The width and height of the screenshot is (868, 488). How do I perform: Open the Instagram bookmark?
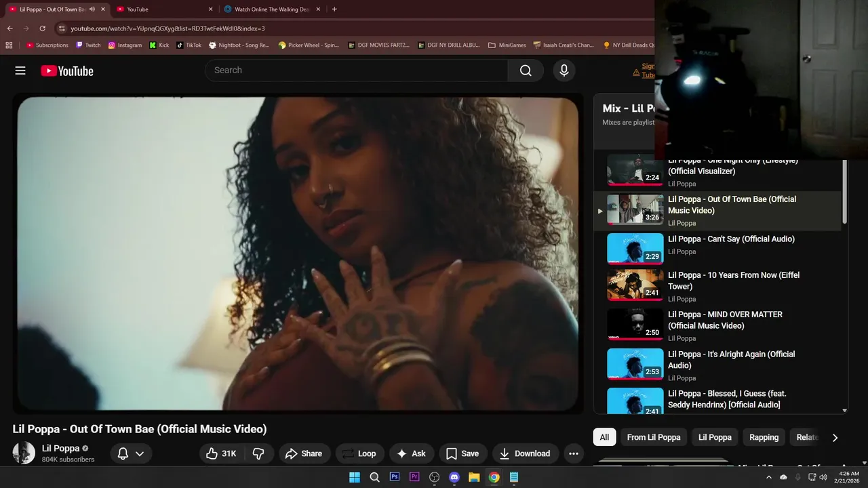[125, 45]
